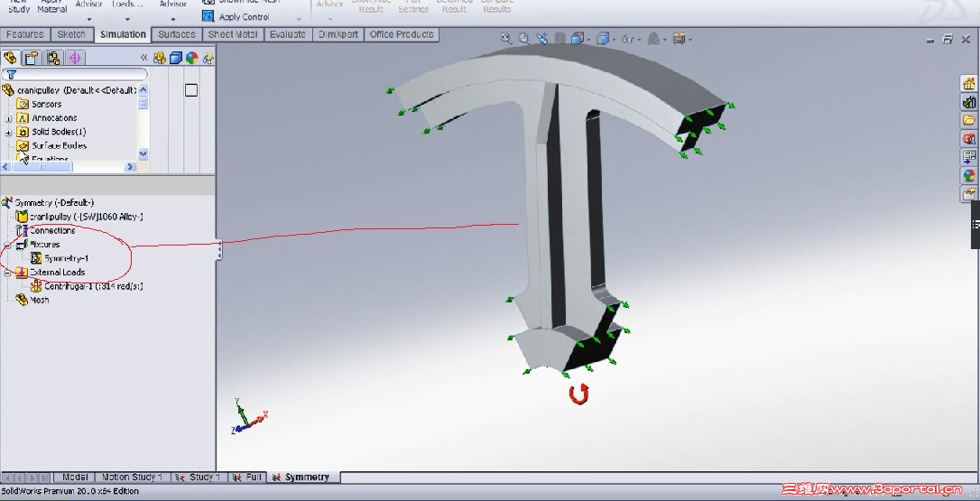Screen dimensions: 980x501
Task: Open the View Palette icon in task pane
Action: [x=969, y=157]
